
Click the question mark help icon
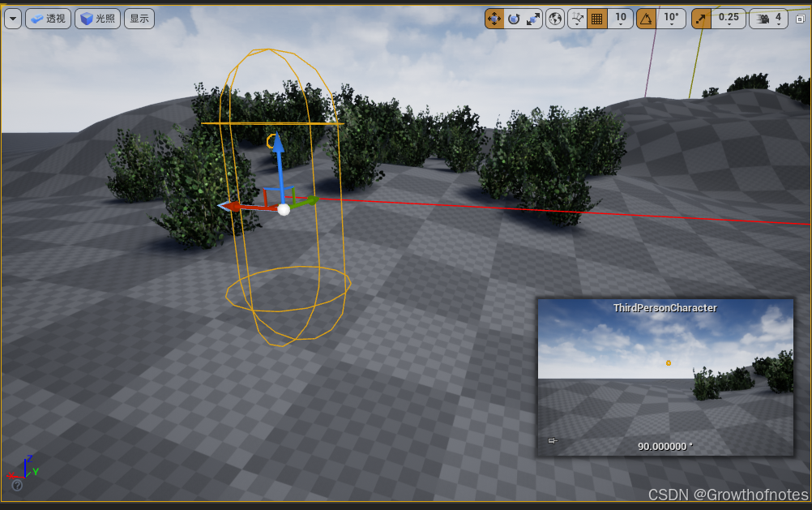click(17, 485)
